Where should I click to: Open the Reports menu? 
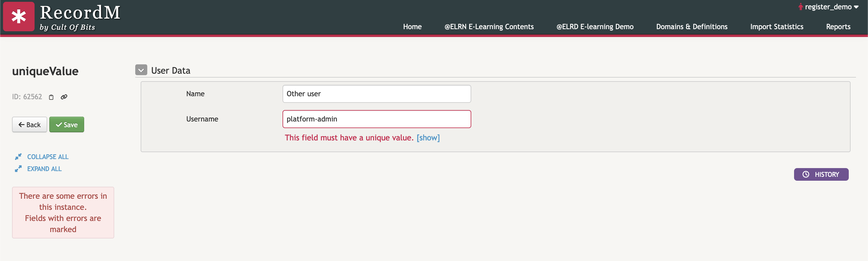coord(838,27)
